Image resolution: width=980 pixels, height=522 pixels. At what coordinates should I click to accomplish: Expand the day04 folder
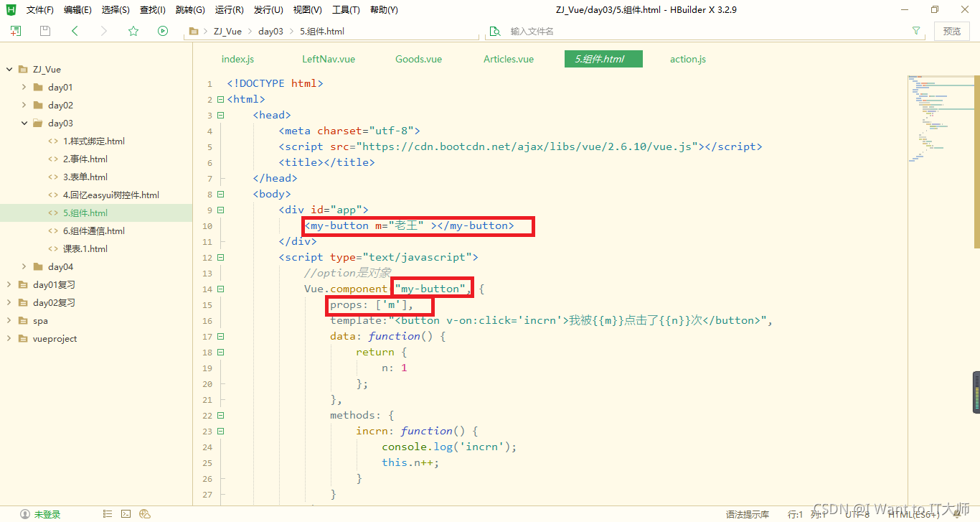(24, 267)
